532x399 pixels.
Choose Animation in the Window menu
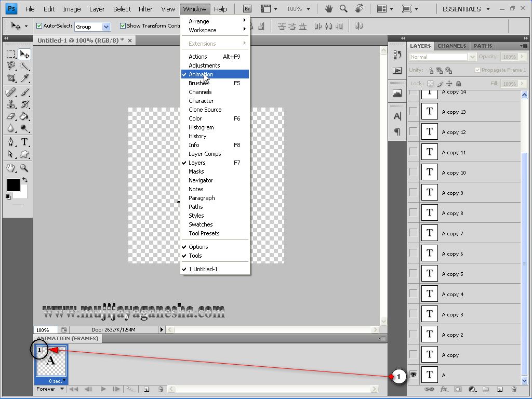point(216,74)
